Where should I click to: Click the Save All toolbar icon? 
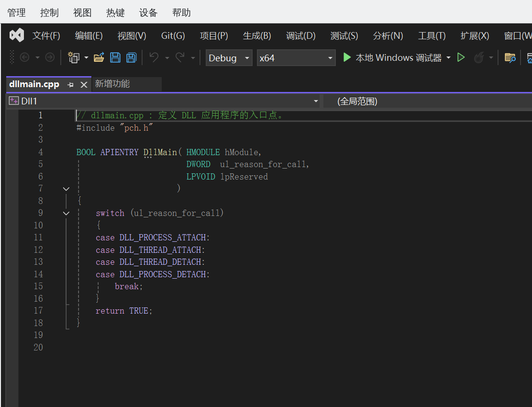pos(131,58)
